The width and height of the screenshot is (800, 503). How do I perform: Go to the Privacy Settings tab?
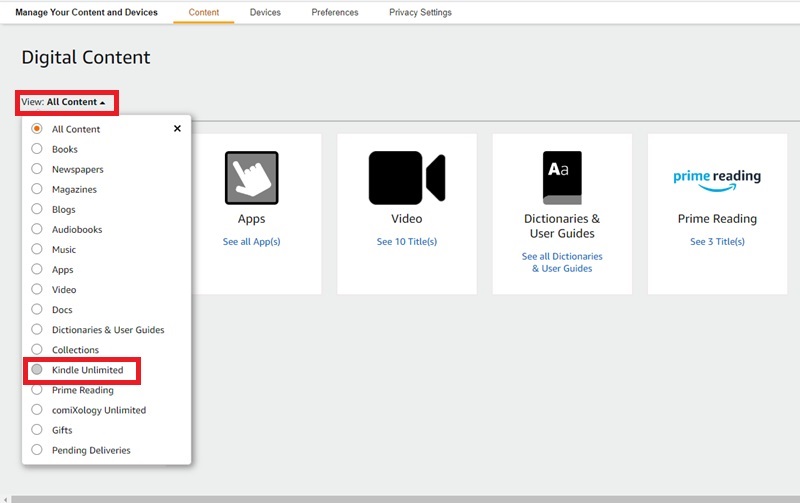pos(420,13)
